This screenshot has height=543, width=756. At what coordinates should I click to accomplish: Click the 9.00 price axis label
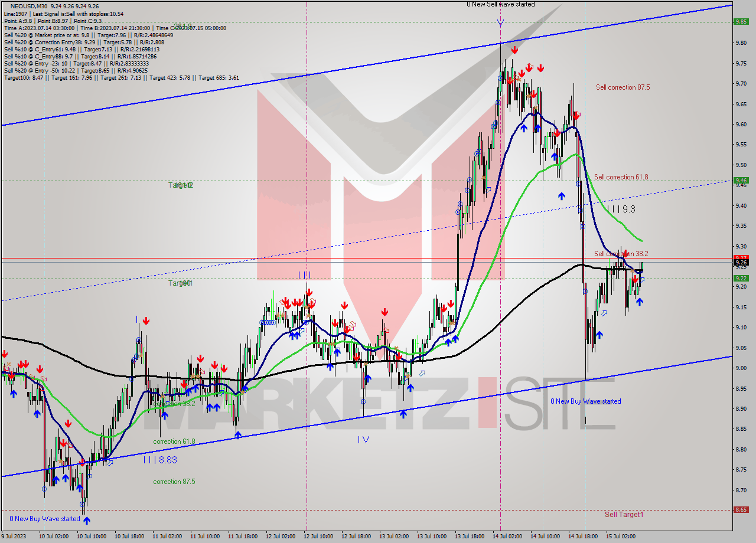click(741, 368)
